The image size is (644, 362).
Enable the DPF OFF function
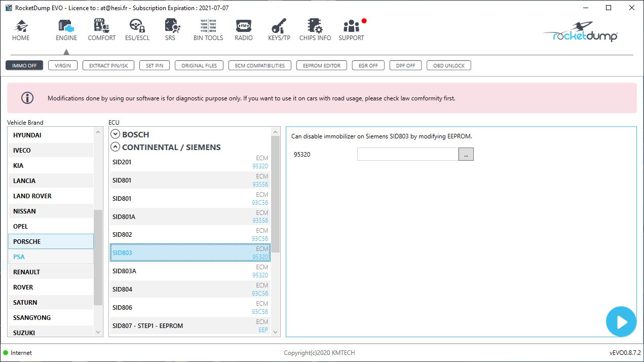click(405, 65)
